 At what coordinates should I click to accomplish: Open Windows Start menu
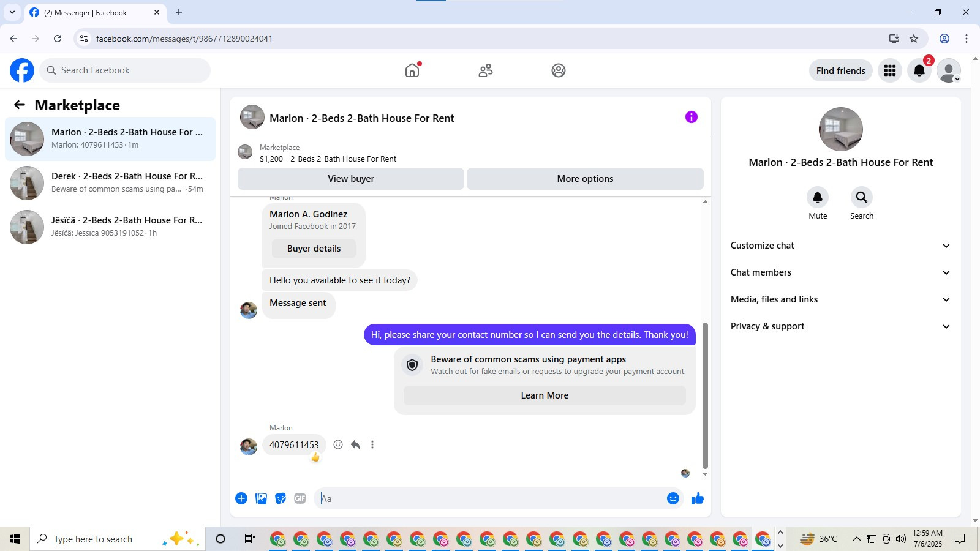pyautogui.click(x=15, y=539)
